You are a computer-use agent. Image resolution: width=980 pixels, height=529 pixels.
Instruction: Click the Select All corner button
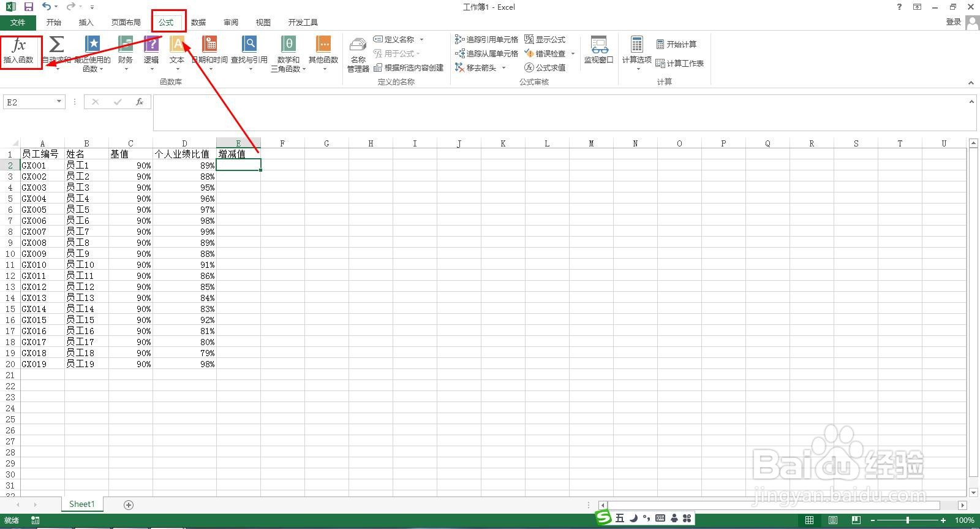pos(10,143)
